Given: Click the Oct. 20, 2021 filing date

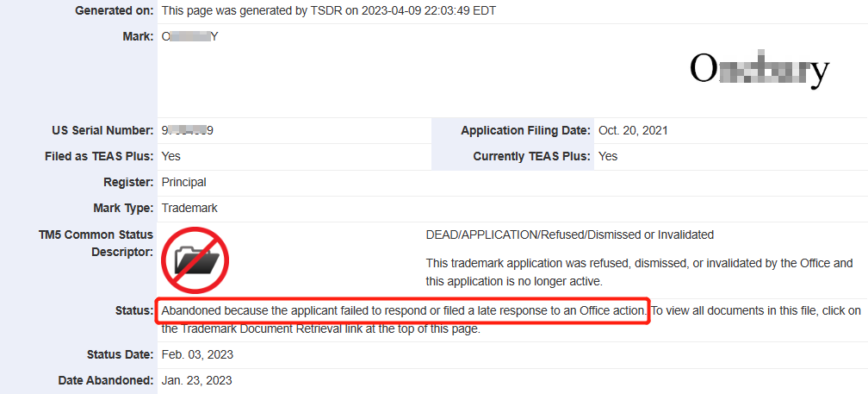Looking at the screenshot, I should point(633,131).
